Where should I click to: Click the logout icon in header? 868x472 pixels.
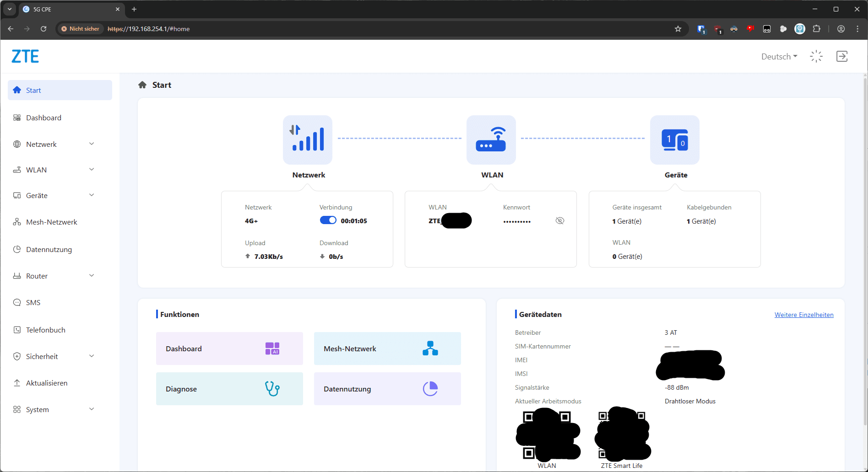pyautogui.click(x=842, y=56)
